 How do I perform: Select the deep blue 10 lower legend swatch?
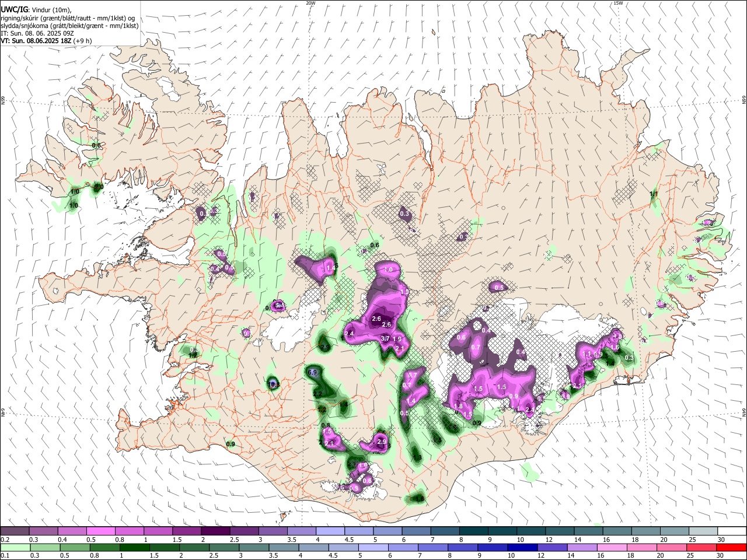coord(522,547)
